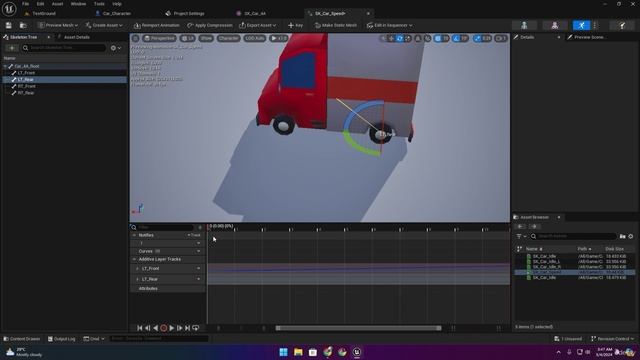Open the File menu
Viewport: 640px width, 360px height.
[25, 4]
